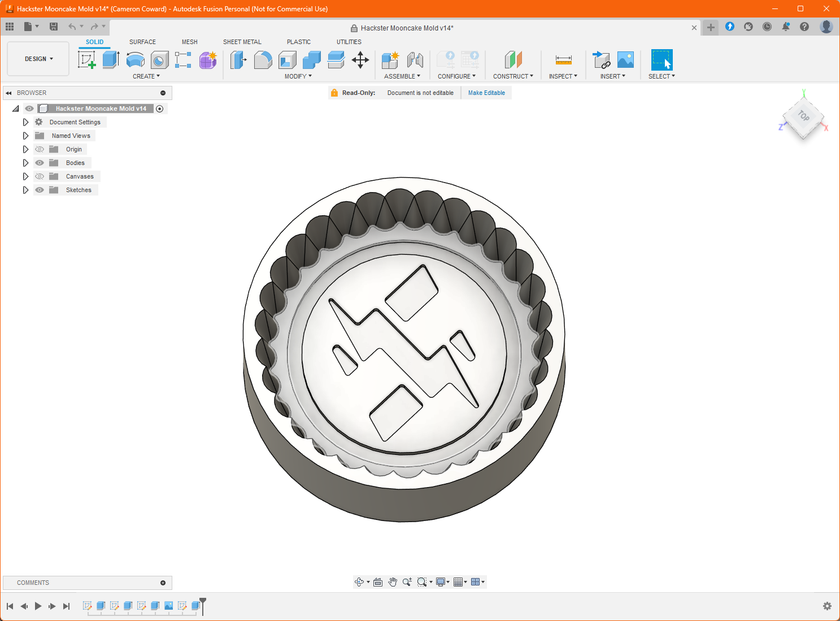840x621 pixels.
Task: Open Grid and Snaps dropdown
Action: [460, 582]
